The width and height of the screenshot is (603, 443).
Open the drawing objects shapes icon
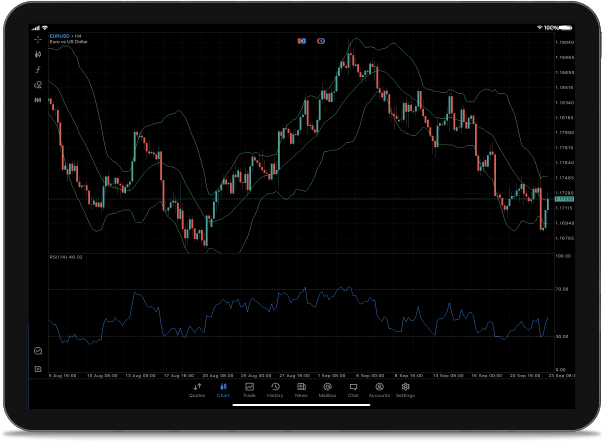point(38,85)
